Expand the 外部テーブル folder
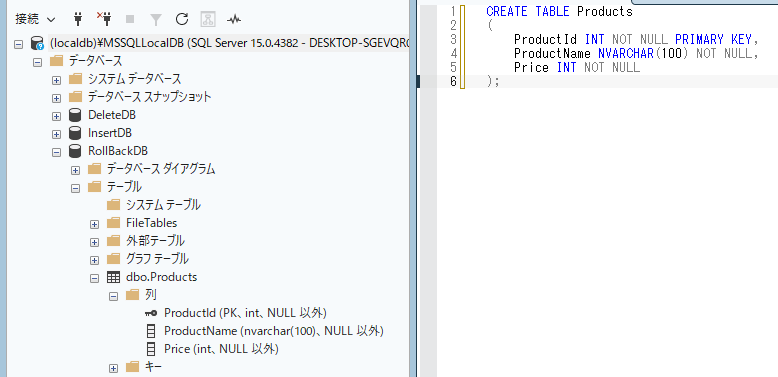The height and width of the screenshot is (377, 778). point(94,243)
